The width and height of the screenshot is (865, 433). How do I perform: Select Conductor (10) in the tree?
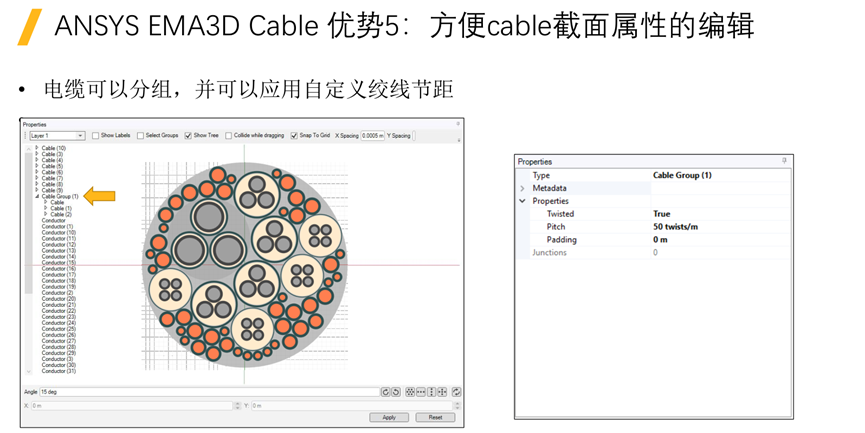[59, 232]
